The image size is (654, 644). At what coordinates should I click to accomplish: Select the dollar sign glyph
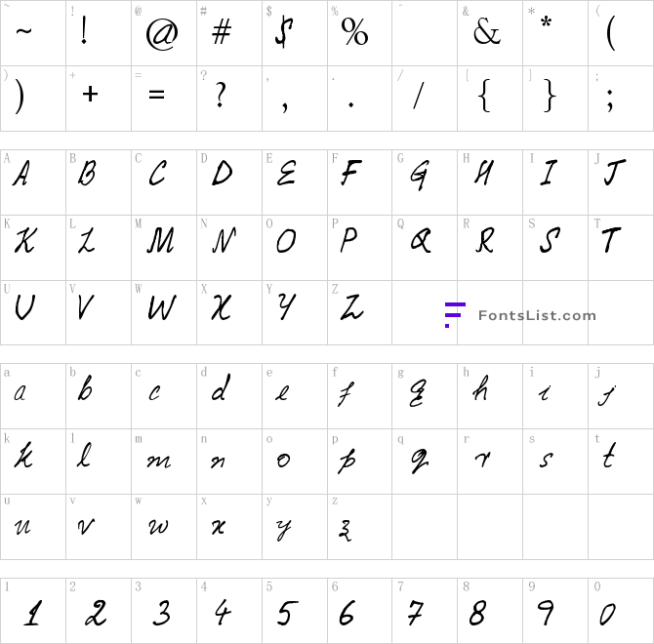284,32
